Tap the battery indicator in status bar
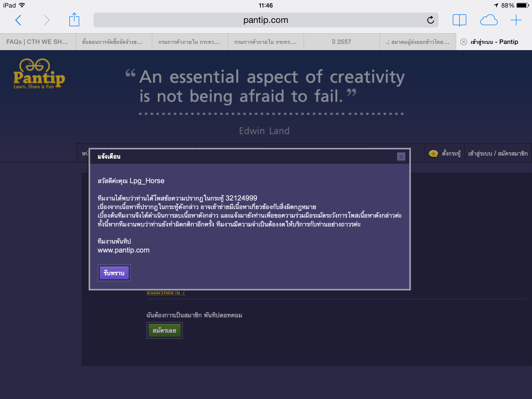The width and height of the screenshot is (532, 399). click(523, 5)
